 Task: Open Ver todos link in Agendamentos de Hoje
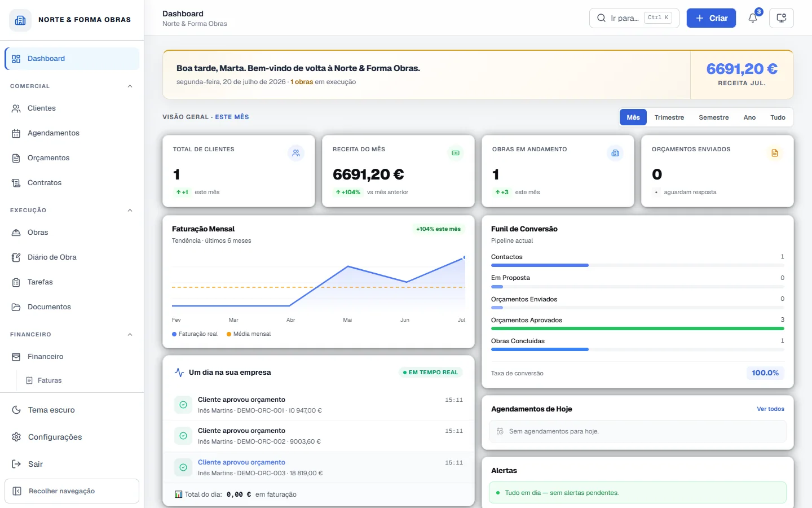[770, 409]
